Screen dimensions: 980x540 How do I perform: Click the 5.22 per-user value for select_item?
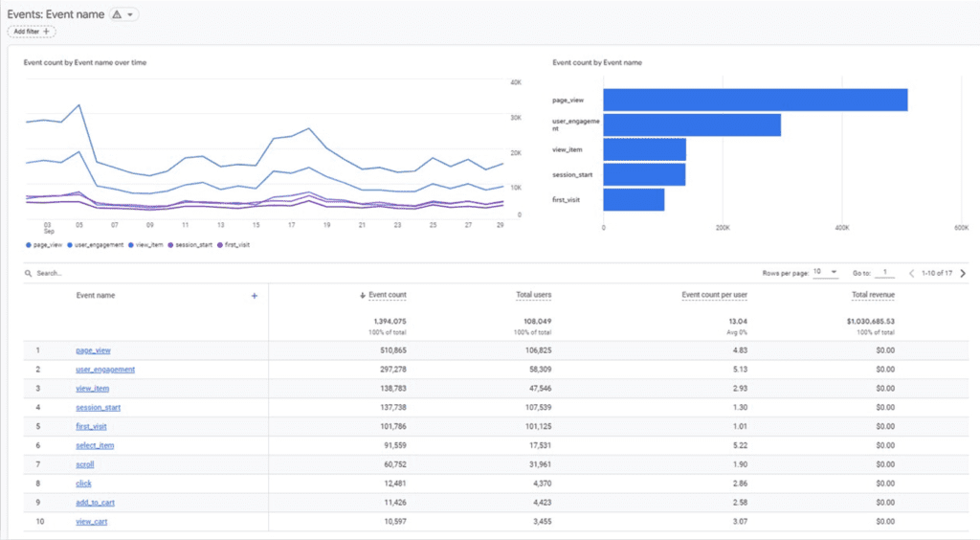pyautogui.click(x=740, y=445)
